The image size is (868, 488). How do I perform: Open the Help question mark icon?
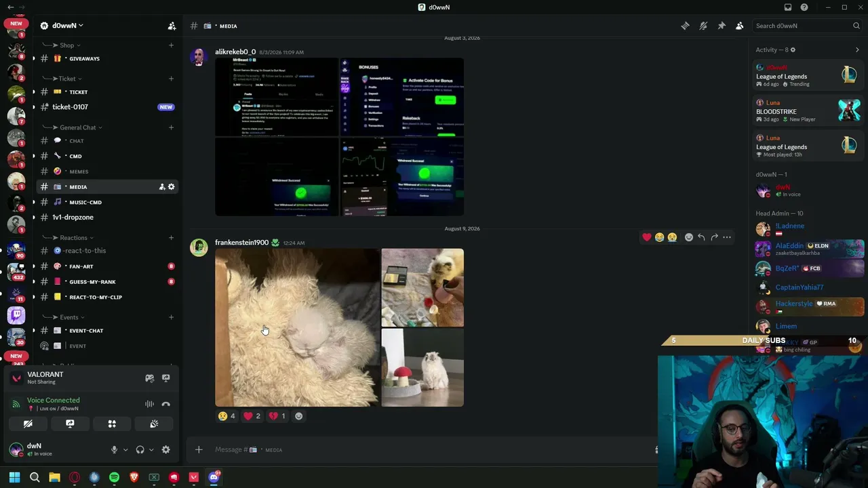click(804, 7)
